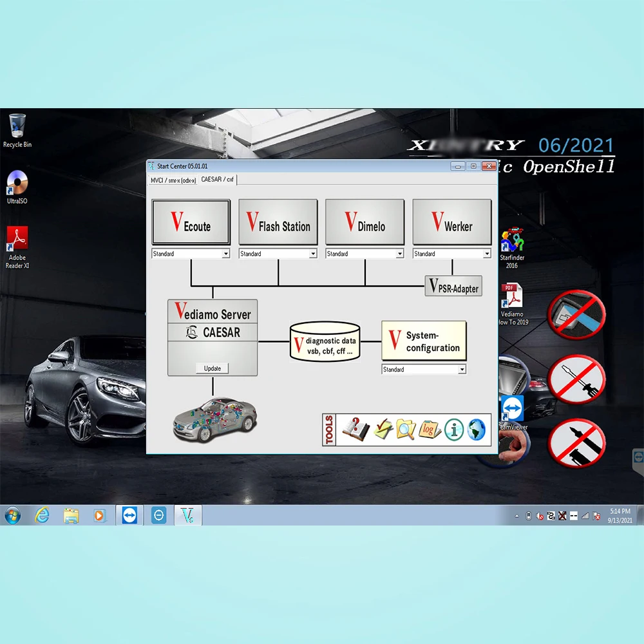Viewport: 644px width, 644px height.
Task: Open Windows Media Player from the taskbar
Action: [99, 515]
